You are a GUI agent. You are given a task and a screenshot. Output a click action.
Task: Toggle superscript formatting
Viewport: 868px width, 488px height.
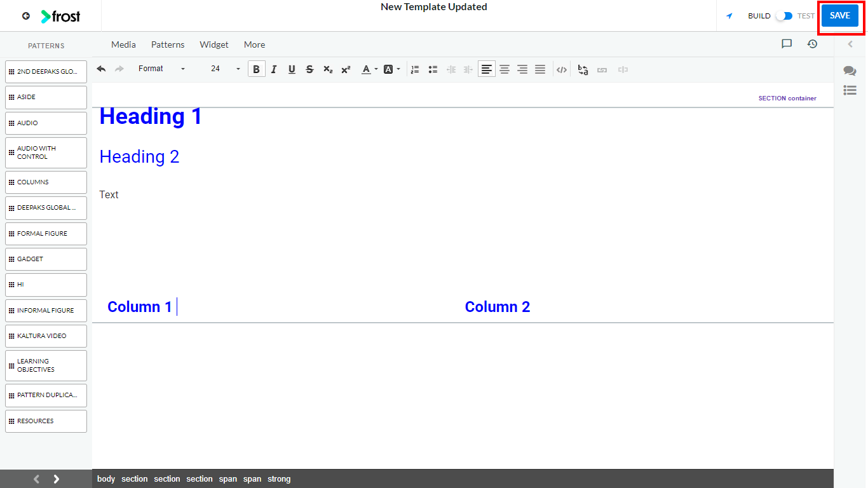coord(346,69)
